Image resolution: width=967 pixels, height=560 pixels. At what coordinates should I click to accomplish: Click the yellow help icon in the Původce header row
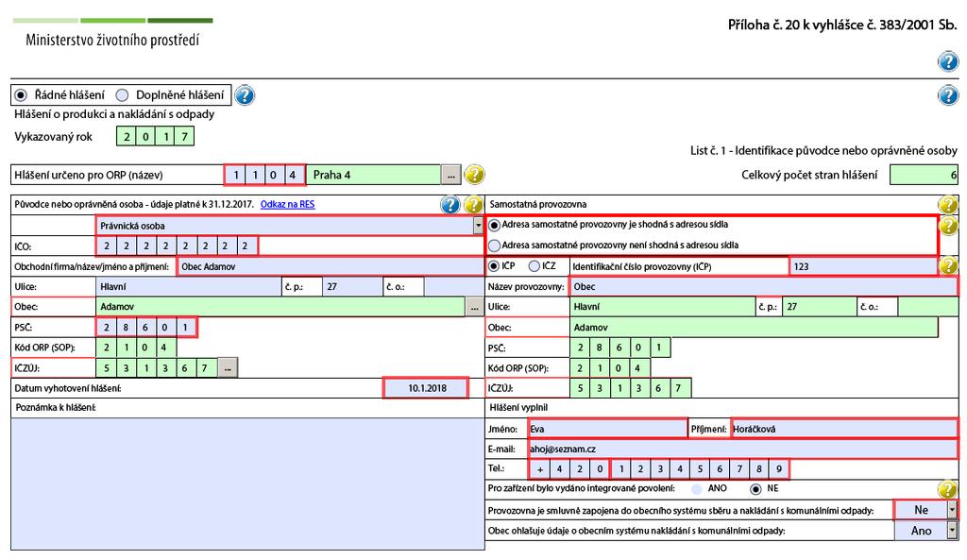[x=473, y=205]
